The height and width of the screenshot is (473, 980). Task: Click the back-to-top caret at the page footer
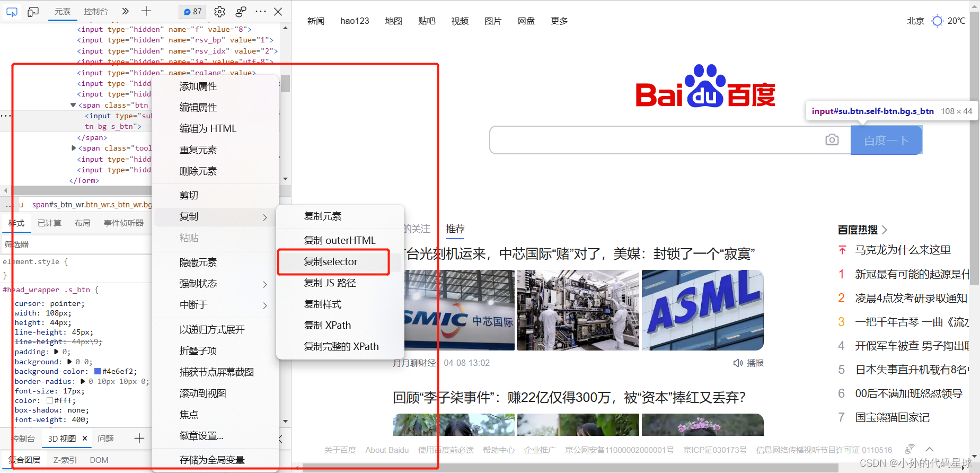(930, 450)
